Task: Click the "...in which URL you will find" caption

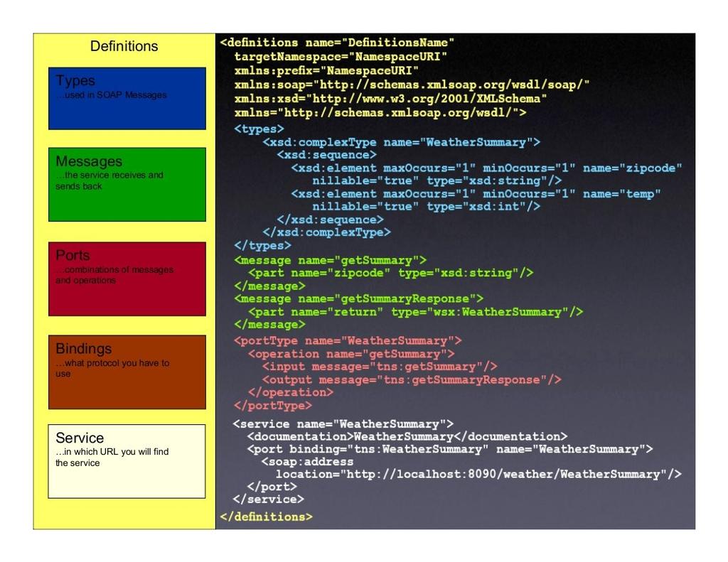Action: [112, 452]
